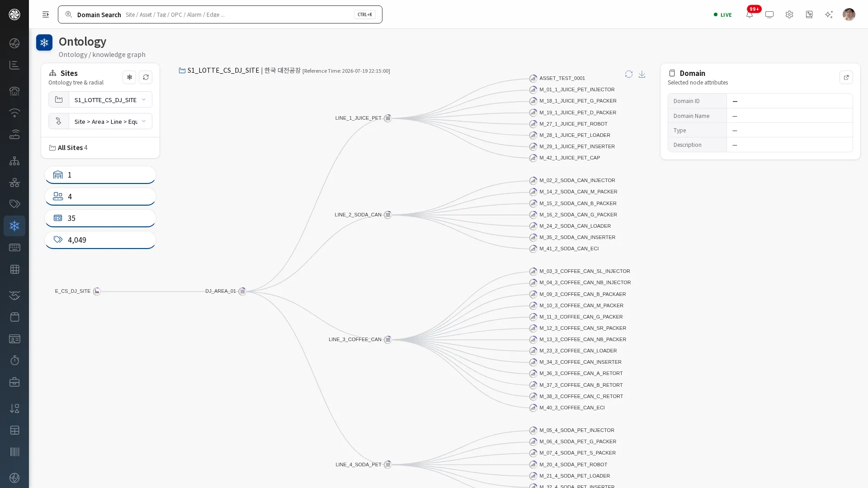Open the briefcase sidebar icon
This screenshot has height=488, width=868.
pos(14,382)
